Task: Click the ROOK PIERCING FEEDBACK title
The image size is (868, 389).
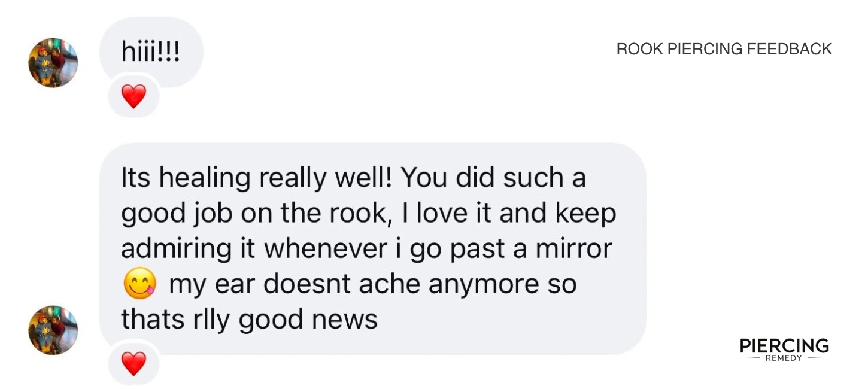Action: 724,49
